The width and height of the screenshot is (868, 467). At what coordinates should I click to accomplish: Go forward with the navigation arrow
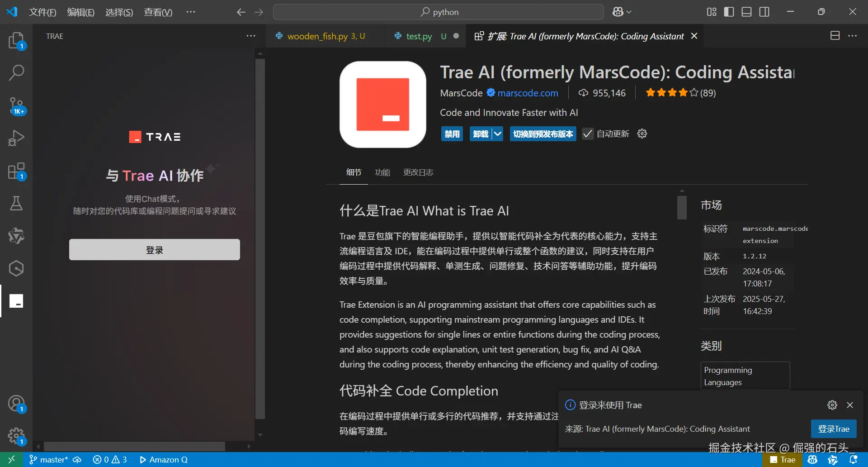coord(259,12)
